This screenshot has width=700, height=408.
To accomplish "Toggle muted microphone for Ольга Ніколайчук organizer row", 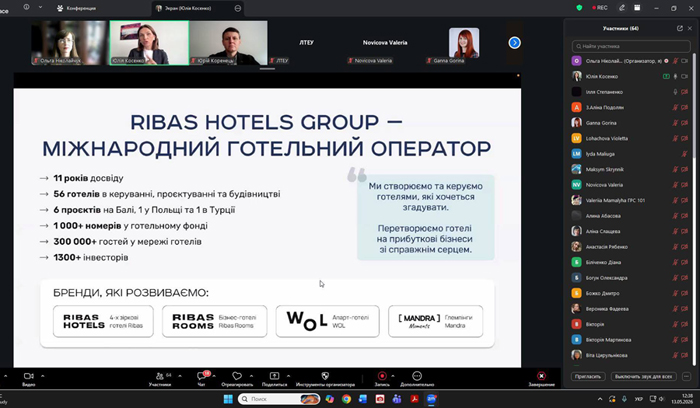I will 675,61.
